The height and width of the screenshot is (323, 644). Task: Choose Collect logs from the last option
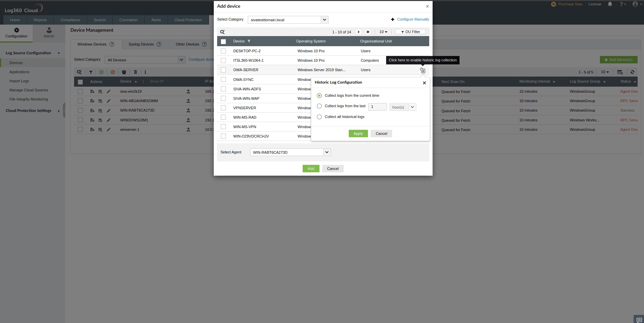click(319, 106)
